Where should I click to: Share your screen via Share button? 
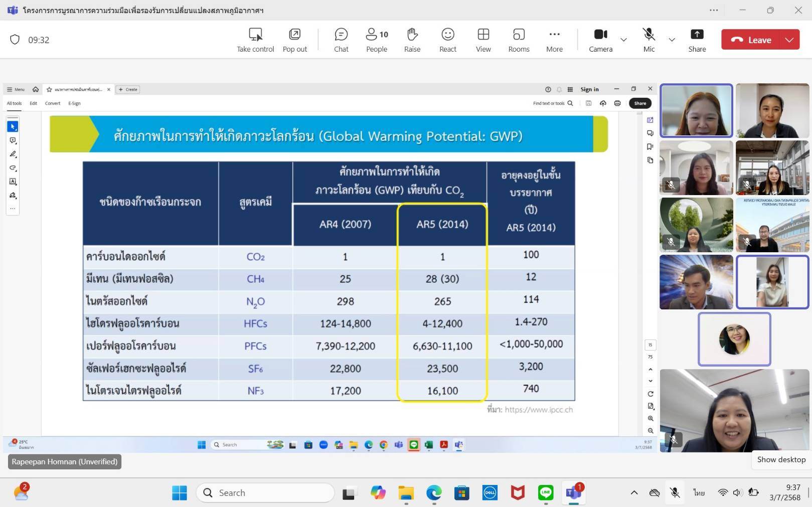(697, 40)
